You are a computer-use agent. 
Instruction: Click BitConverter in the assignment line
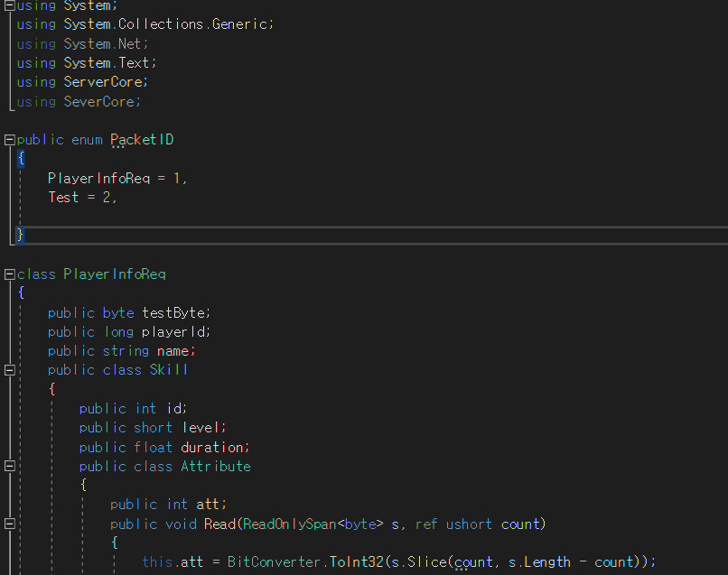pyautogui.click(x=274, y=562)
